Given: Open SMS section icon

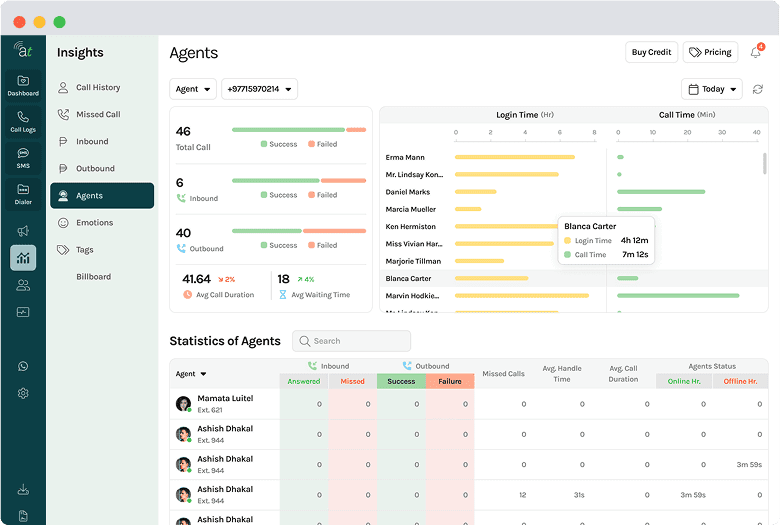Looking at the screenshot, I should (x=23, y=157).
